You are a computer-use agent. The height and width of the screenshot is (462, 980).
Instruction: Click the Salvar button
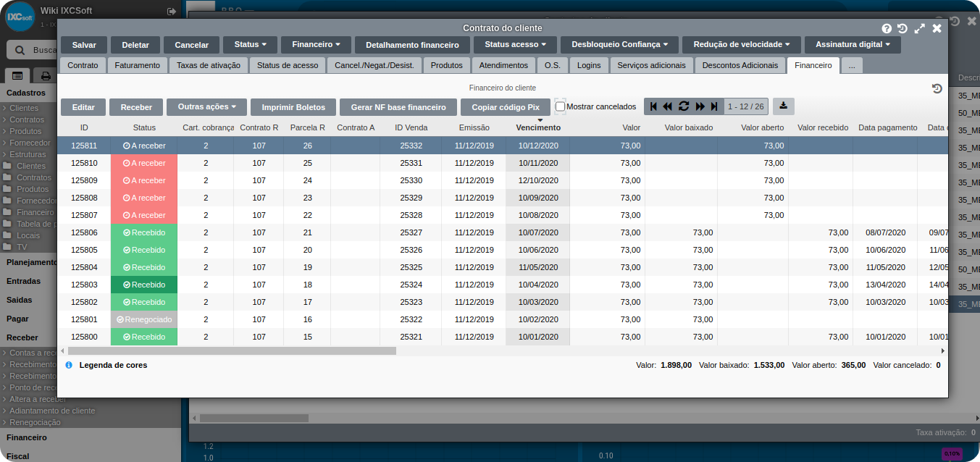pos(84,45)
